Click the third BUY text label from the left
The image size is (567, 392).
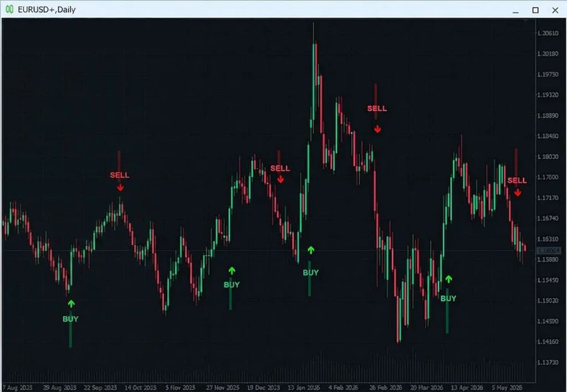tap(311, 273)
